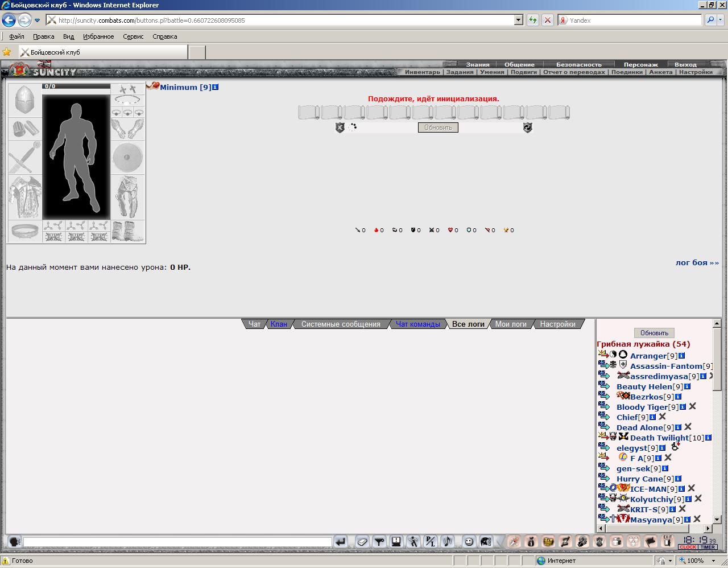Click the P/L toolbar icon
Screen dimensions: 728x568
tap(431, 542)
